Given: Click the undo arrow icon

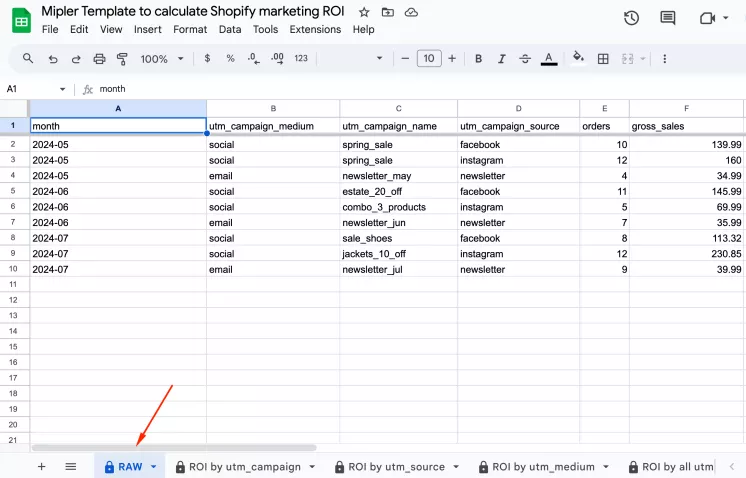Looking at the screenshot, I should [x=52, y=59].
